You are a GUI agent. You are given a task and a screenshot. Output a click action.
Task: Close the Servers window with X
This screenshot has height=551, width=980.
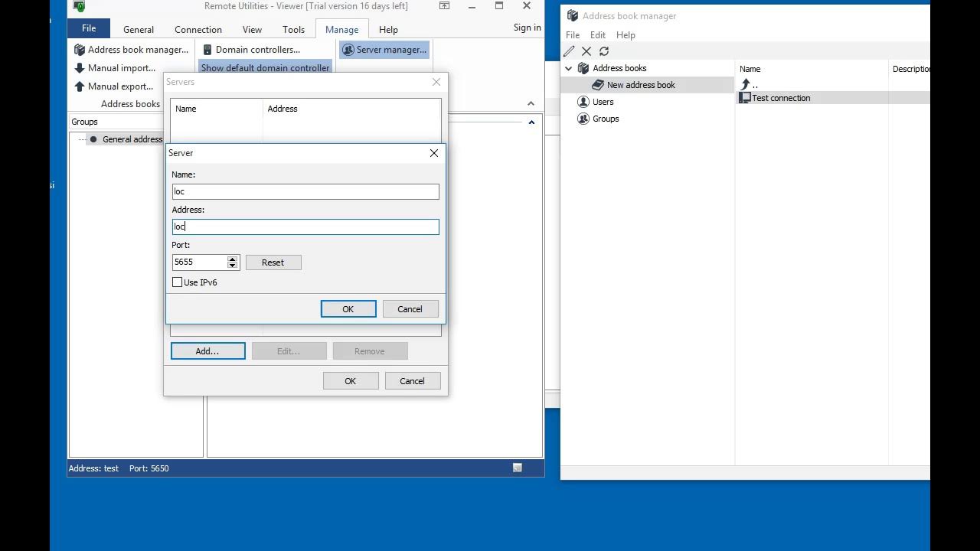click(x=436, y=82)
